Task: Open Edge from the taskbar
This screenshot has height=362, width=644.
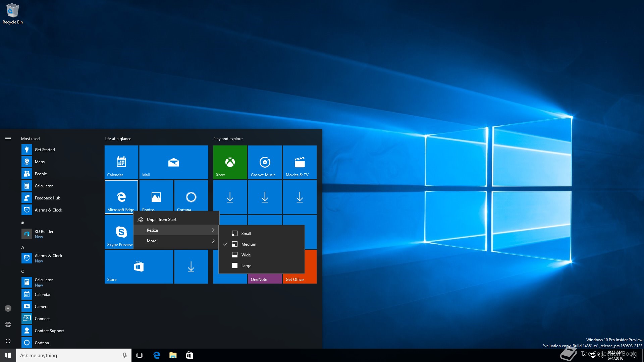Action: coord(157,355)
